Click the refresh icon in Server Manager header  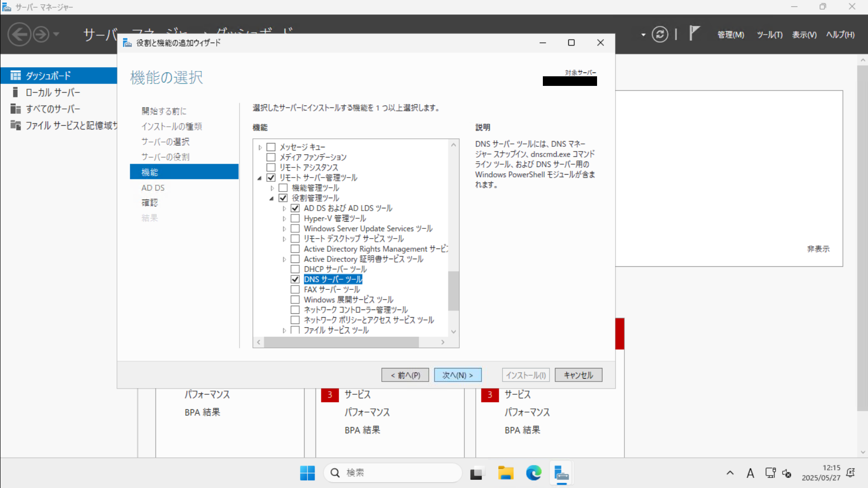pos(660,35)
